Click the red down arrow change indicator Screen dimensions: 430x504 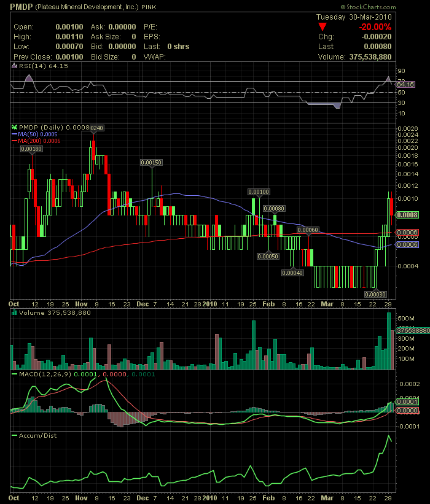tap(322, 28)
